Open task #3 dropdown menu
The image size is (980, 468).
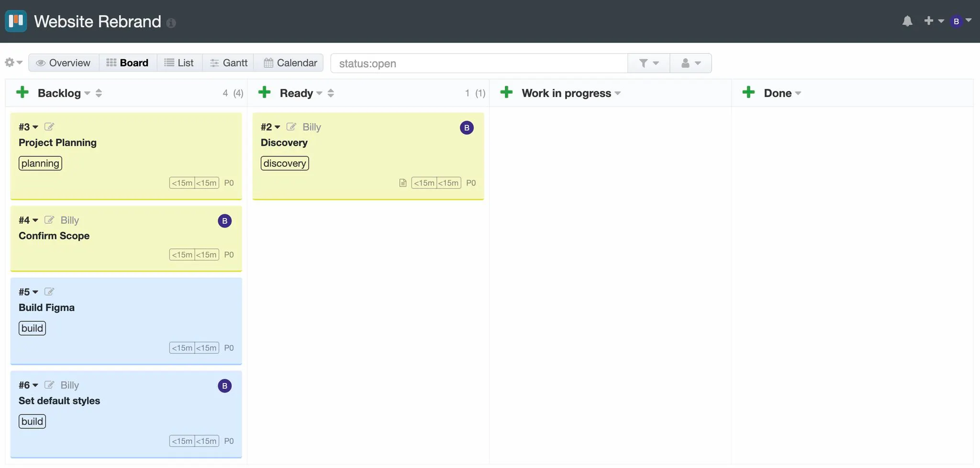point(28,127)
